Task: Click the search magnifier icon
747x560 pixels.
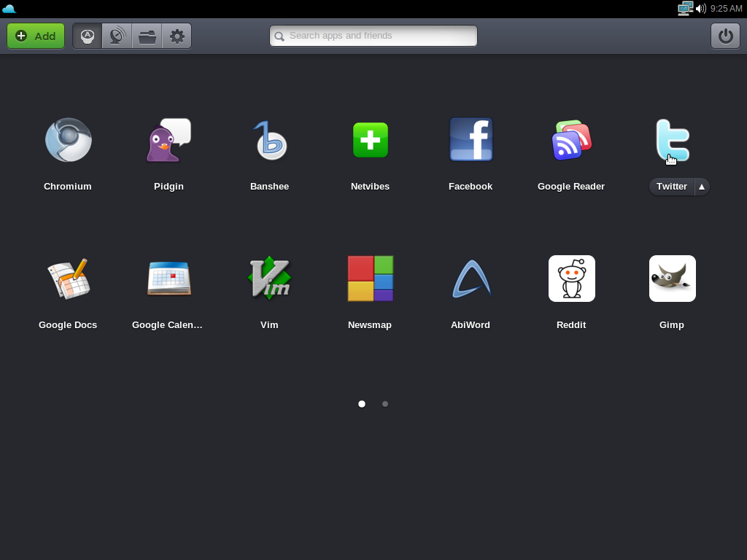Action: [279, 36]
